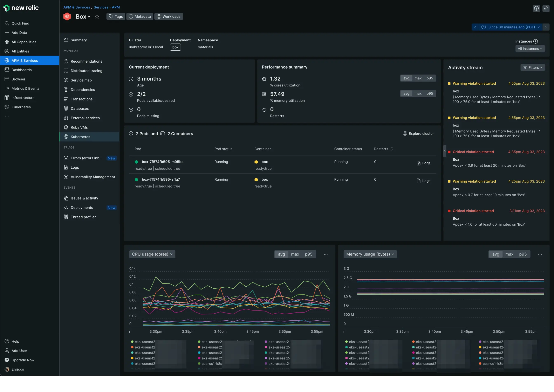Select p95 for cores utilization
Image resolution: width=554 pixels, height=392 pixels.
[430, 78]
